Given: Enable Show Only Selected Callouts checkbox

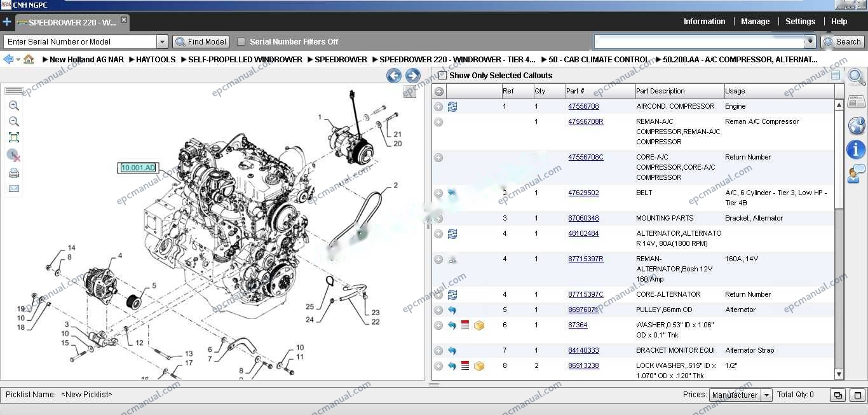Looking at the screenshot, I should click(x=442, y=75).
